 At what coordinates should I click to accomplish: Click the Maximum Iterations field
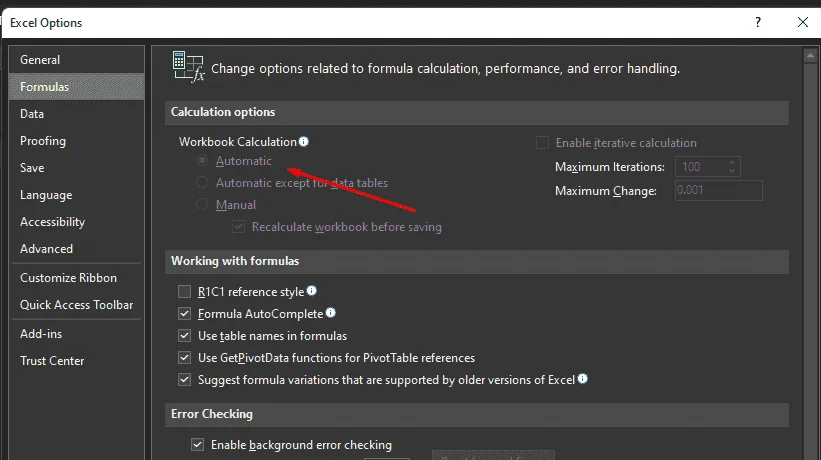tap(701, 167)
